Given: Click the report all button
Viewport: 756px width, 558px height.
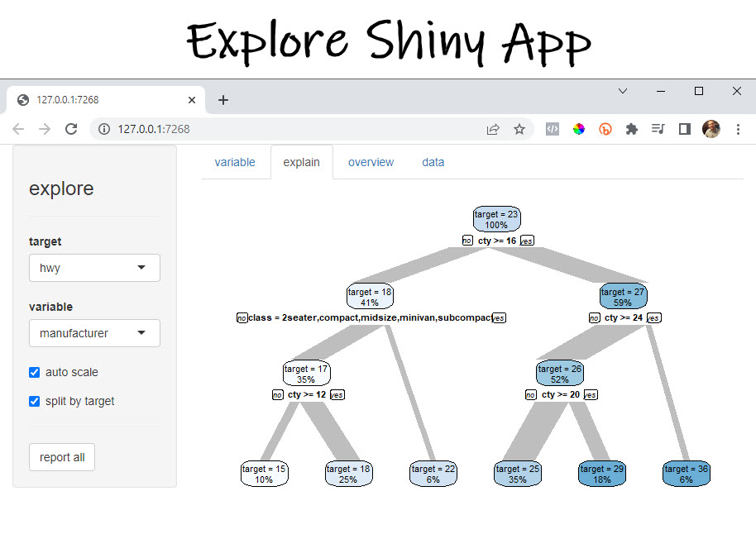Looking at the screenshot, I should [61, 457].
